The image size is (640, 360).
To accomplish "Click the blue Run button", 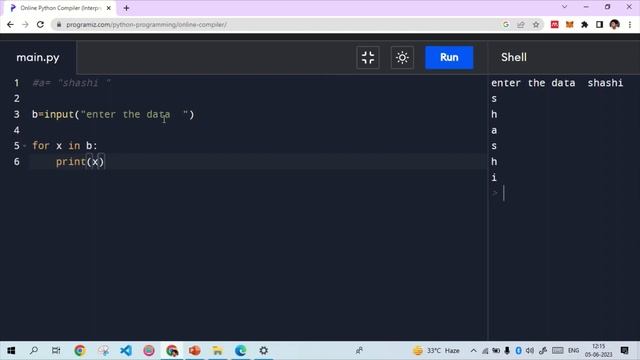I will (x=449, y=58).
